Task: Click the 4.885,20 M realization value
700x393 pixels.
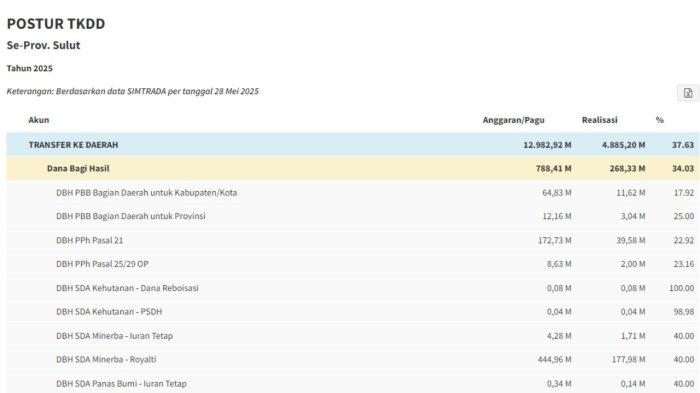Action: (623, 145)
